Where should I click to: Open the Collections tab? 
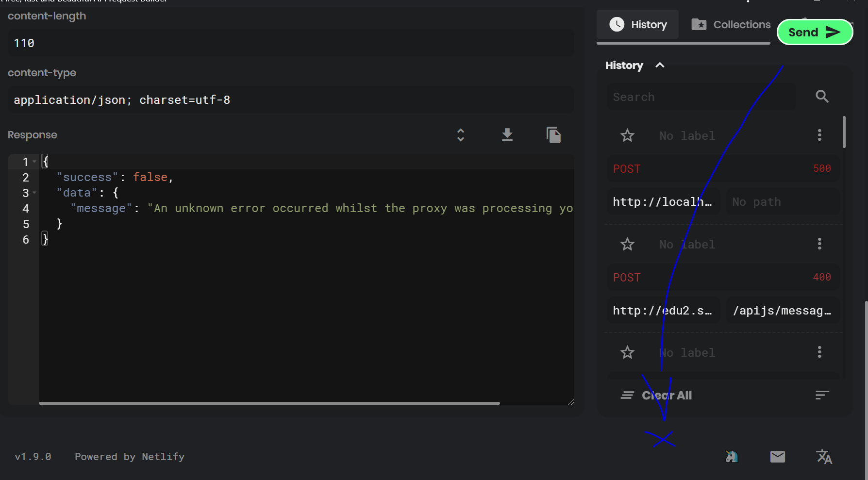click(731, 24)
